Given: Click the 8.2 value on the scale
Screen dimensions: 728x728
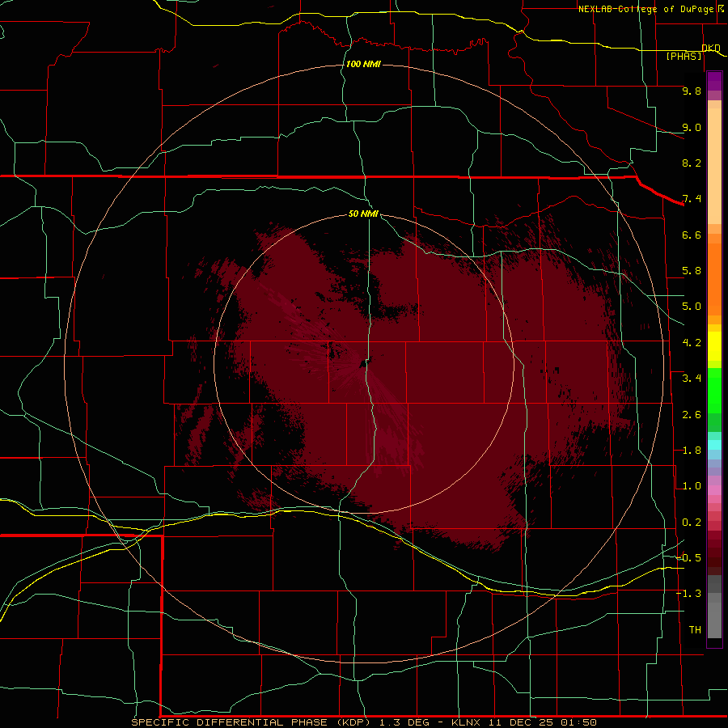Looking at the screenshot, I should click(692, 163).
